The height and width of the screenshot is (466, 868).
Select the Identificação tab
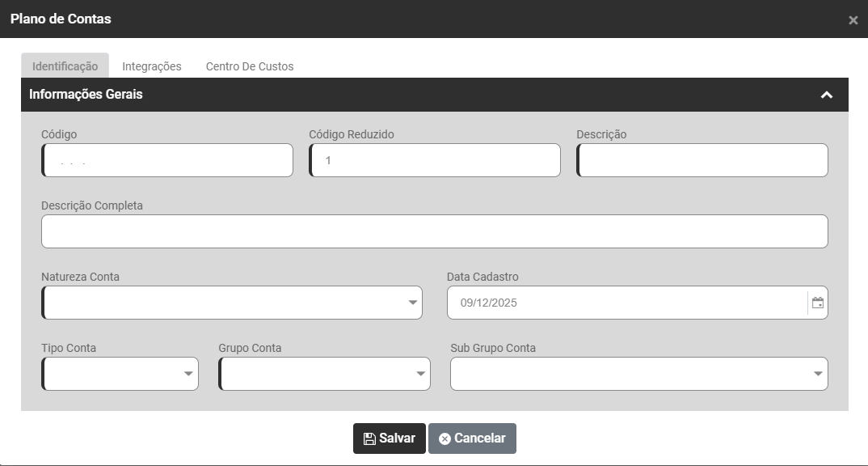[x=65, y=66]
